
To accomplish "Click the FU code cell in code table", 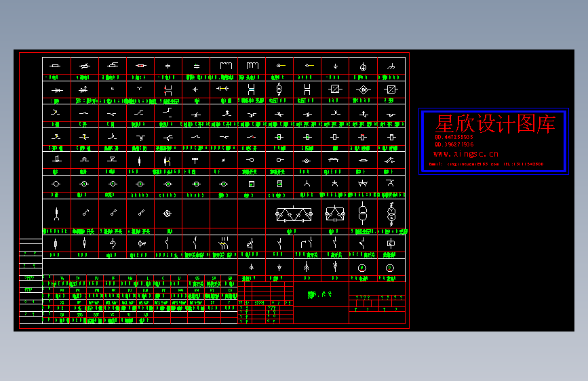I will (x=96, y=278).
